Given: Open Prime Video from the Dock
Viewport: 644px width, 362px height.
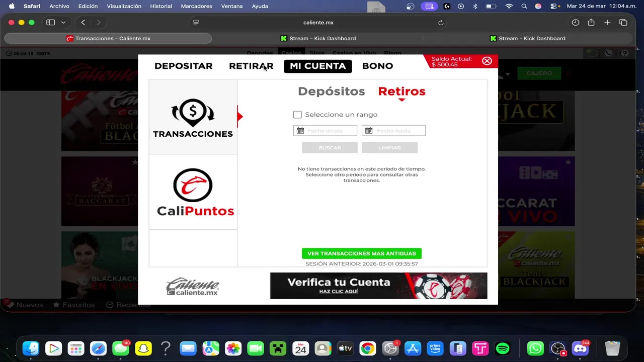Looking at the screenshot, I should coord(435,348).
